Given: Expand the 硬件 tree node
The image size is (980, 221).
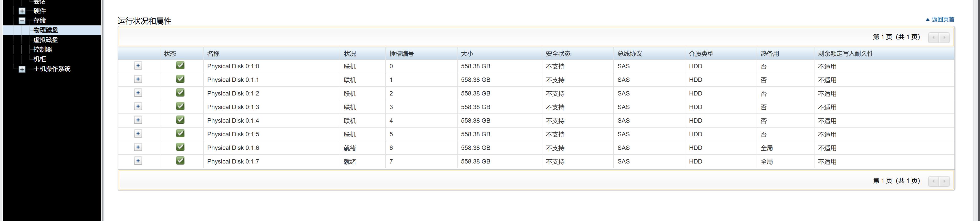Looking at the screenshot, I should [22, 11].
